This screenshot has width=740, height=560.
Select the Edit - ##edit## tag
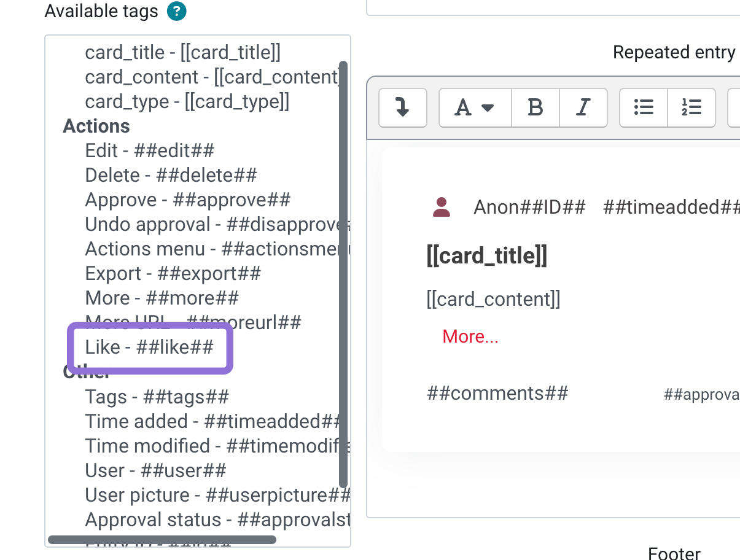150,150
